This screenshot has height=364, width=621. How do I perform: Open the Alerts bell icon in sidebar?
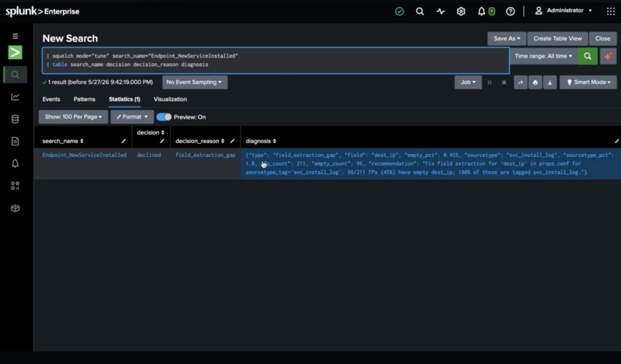(x=15, y=163)
